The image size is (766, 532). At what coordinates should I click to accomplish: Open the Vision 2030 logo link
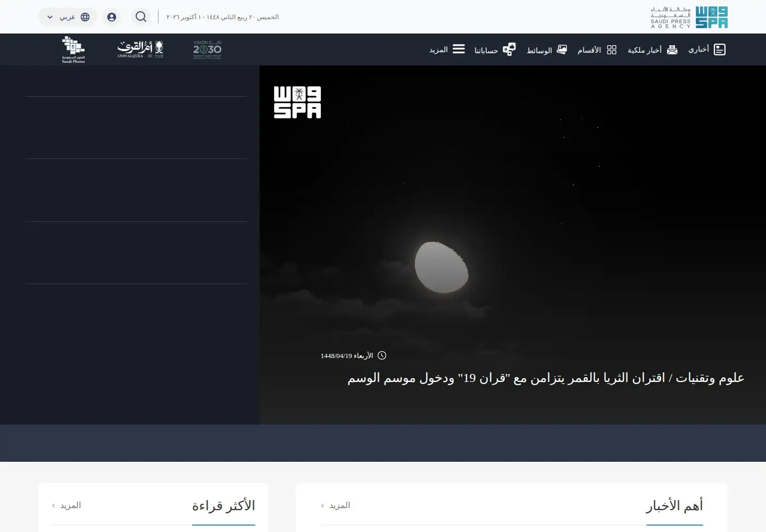click(207, 49)
